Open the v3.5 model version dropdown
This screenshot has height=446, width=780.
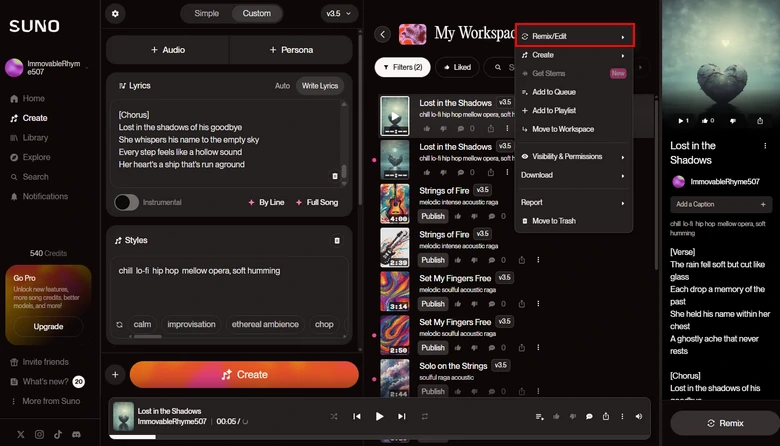[338, 13]
